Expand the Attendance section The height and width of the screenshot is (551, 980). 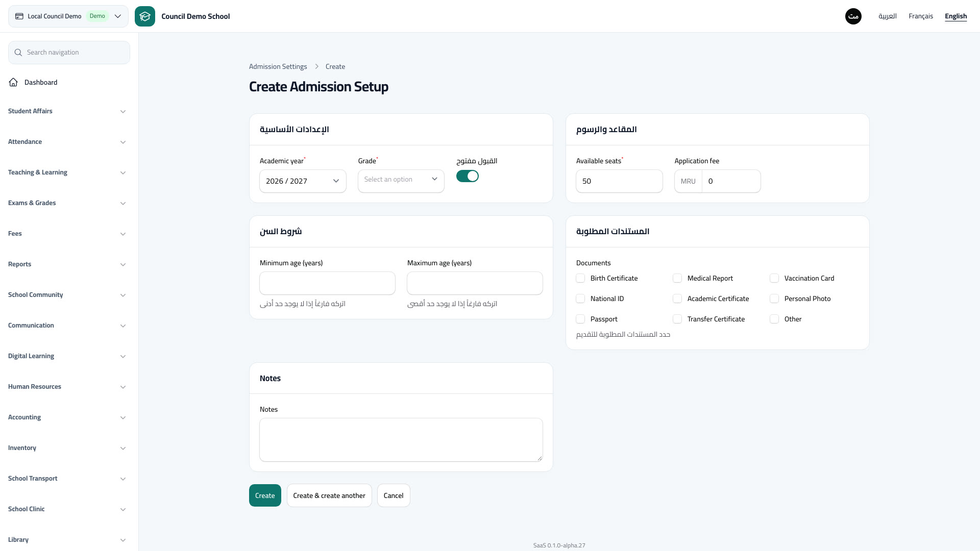coord(67,142)
